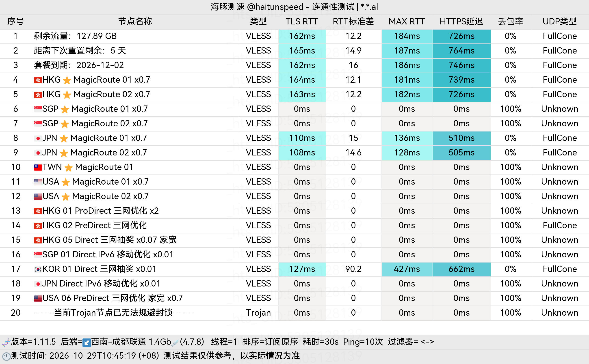Click the 排序=订阅原序 status text
Viewport: 589px width, 364px height.
[x=270, y=342]
